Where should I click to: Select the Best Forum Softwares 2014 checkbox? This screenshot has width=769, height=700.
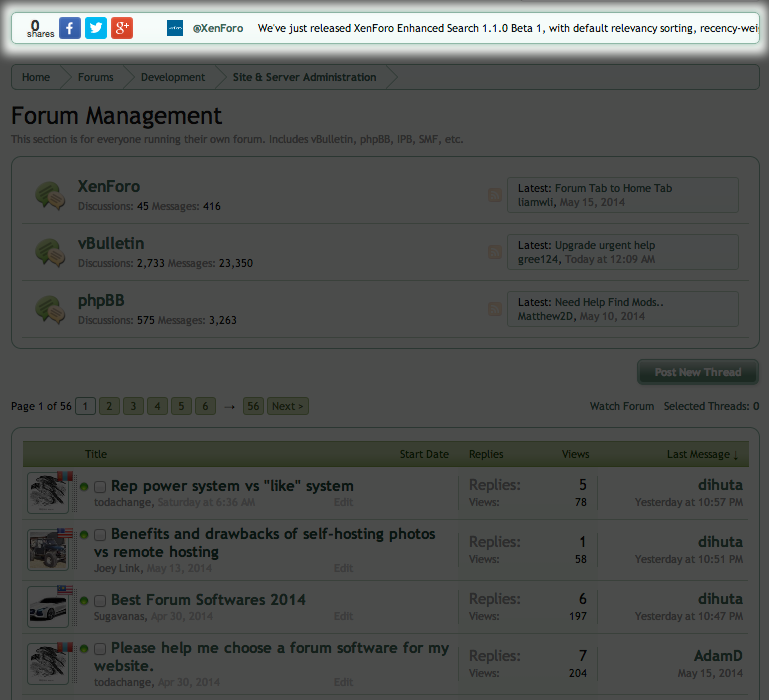point(100,601)
